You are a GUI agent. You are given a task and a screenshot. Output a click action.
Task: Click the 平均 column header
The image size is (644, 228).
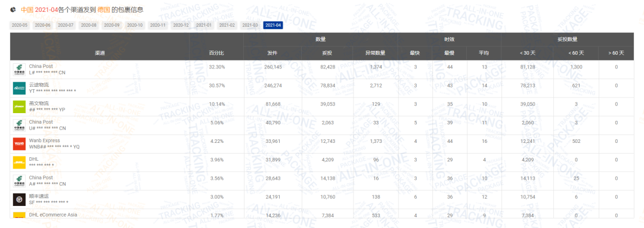484,53
